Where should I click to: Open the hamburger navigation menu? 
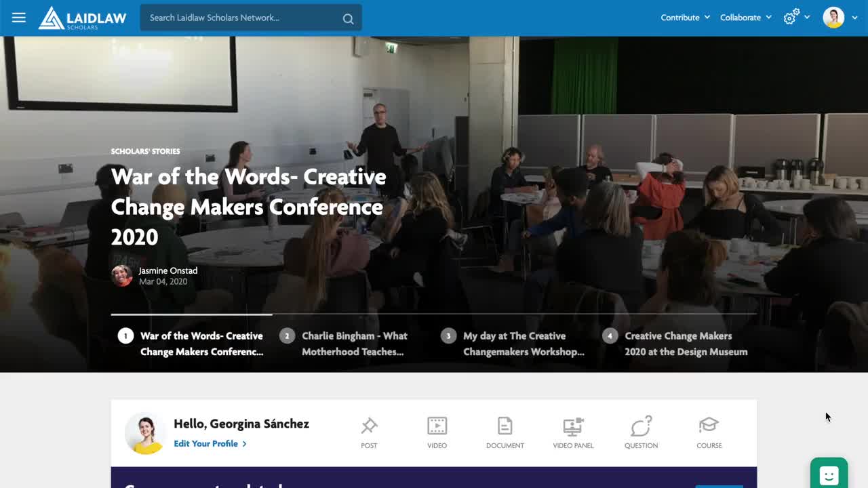click(19, 18)
